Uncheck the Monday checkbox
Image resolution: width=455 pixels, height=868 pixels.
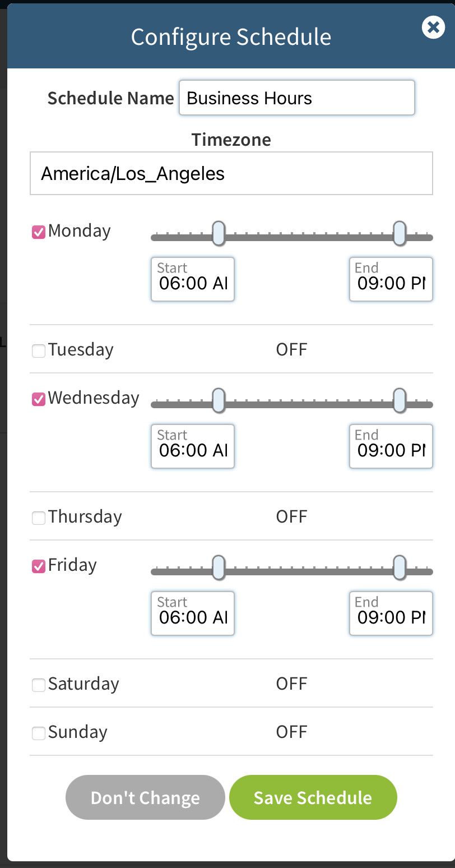[x=39, y=232]
